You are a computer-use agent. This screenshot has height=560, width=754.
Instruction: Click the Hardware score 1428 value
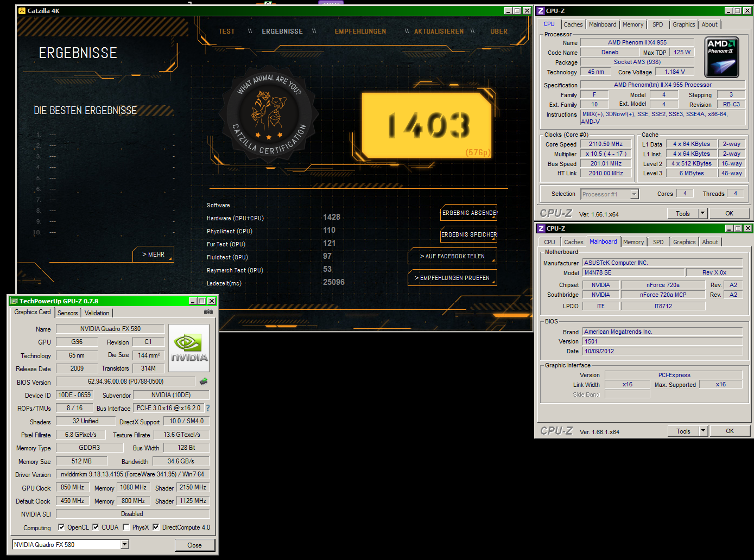tap(332, 217)
